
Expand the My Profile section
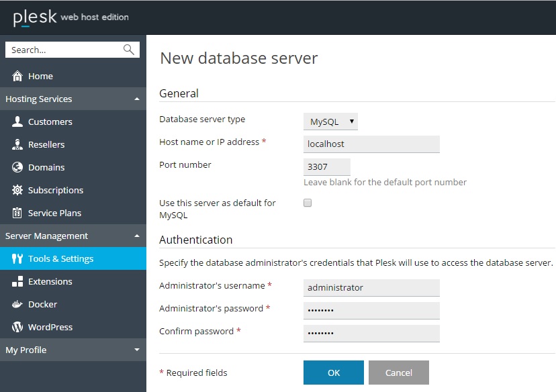(137, 350)
